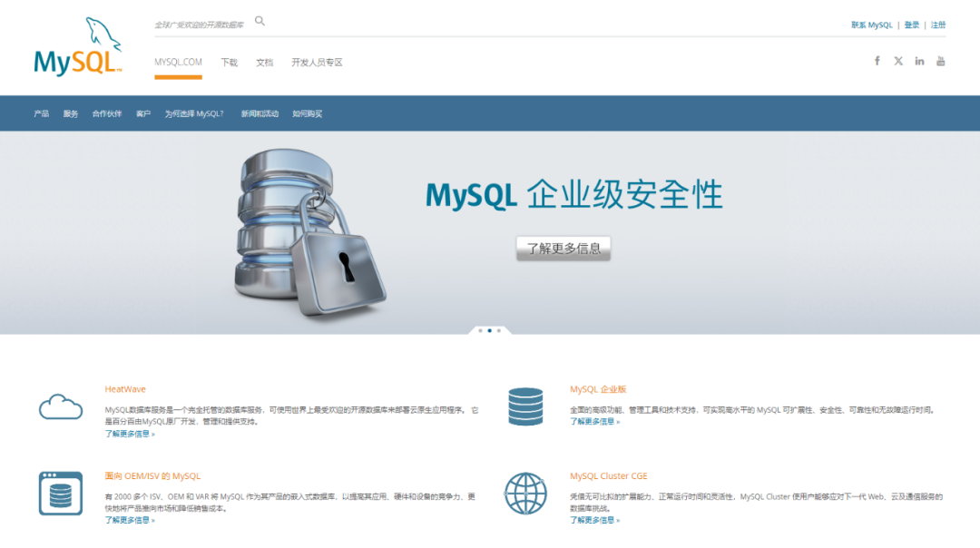
Task: Open the 产品 menu
Action: (x=41, y=113)
